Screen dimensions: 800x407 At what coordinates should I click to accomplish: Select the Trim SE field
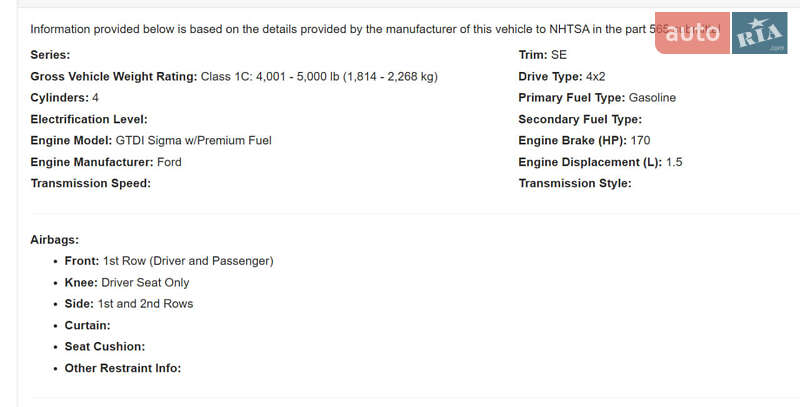click(x=557, y=55)
